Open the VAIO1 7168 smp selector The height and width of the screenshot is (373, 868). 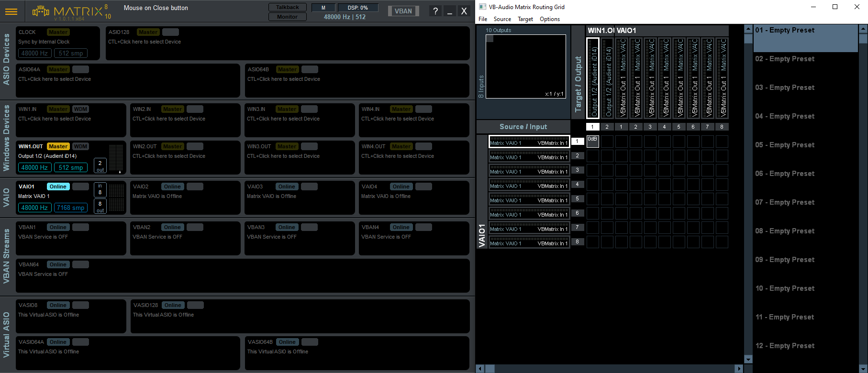click(71, 208)
